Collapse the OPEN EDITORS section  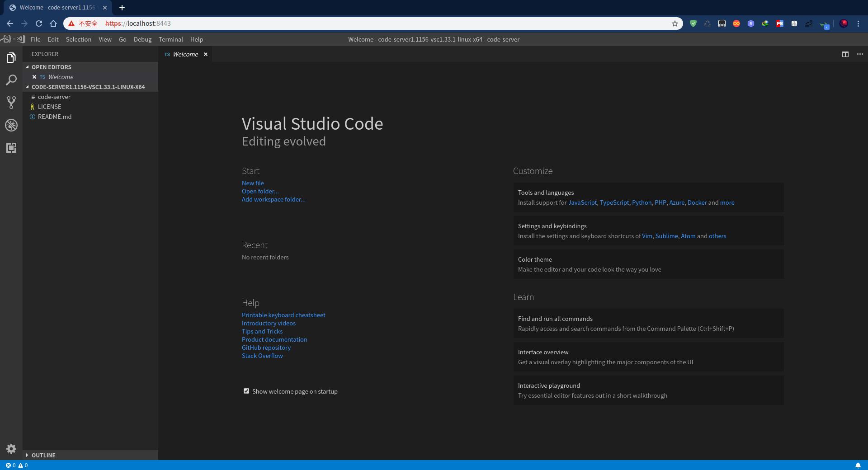[28, 67]
